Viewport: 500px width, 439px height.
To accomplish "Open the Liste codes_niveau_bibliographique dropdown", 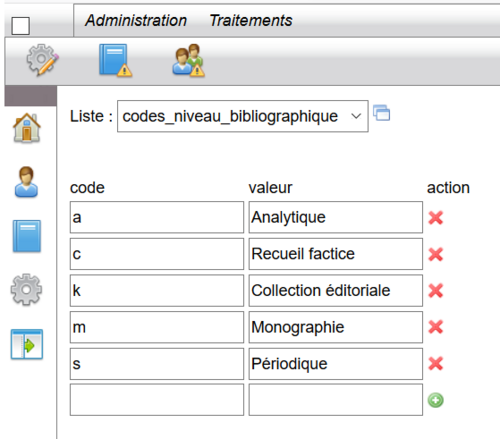I will pos(243,116).
